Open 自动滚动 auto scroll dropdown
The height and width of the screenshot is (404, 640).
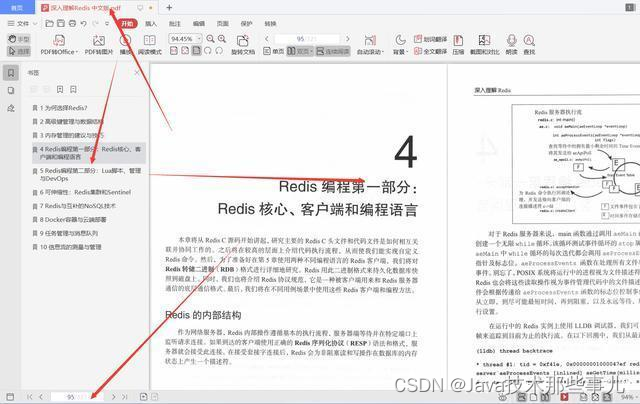pyautogui.click(x=370, y=44)
